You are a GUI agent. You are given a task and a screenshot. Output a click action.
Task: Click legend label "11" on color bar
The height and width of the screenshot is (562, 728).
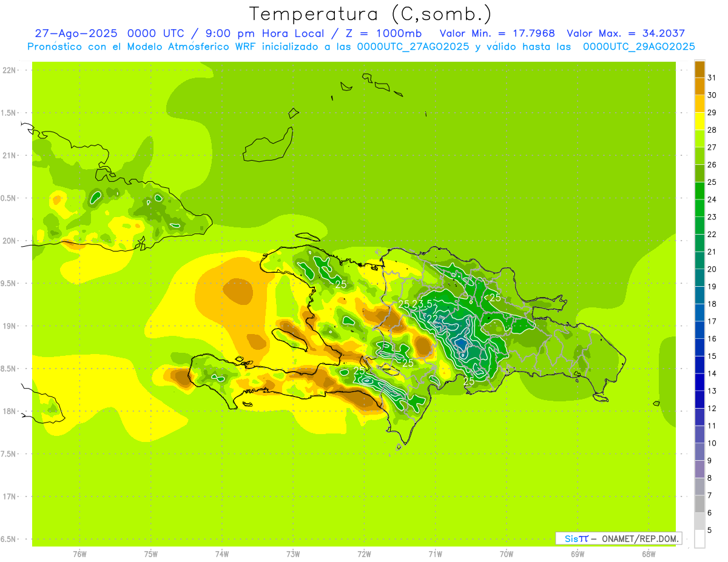(712, 426)
